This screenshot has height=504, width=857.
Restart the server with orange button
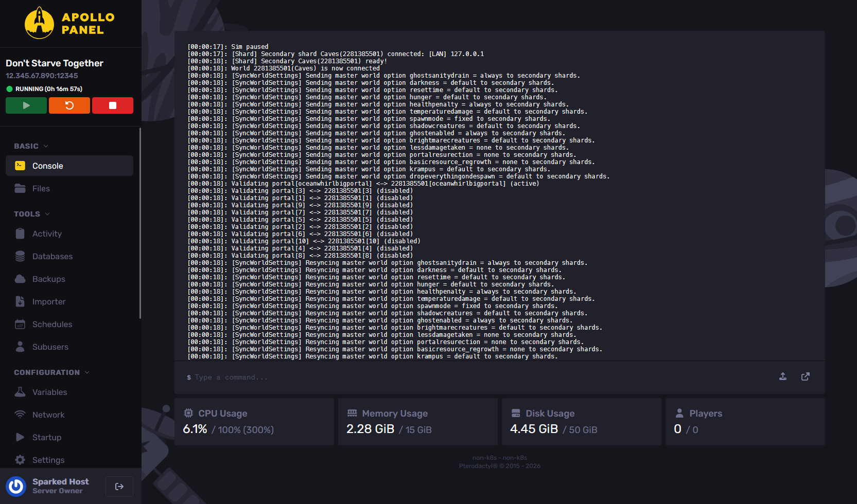click(69, 105)
